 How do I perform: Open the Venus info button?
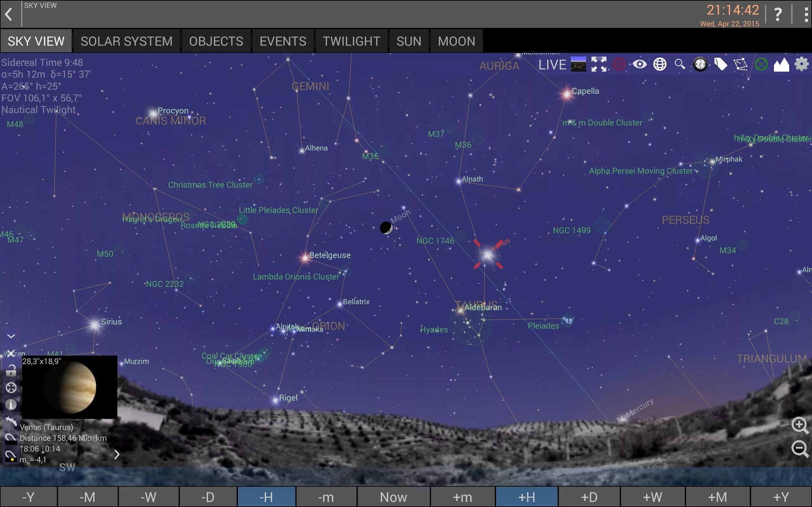[11, 404]
